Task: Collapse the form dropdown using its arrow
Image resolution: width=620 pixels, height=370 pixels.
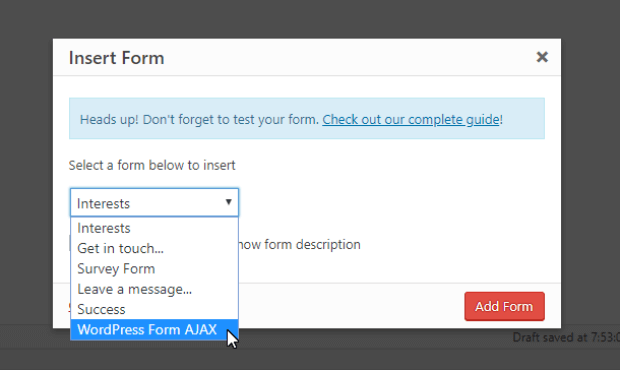Action: (x=228, y=202)
